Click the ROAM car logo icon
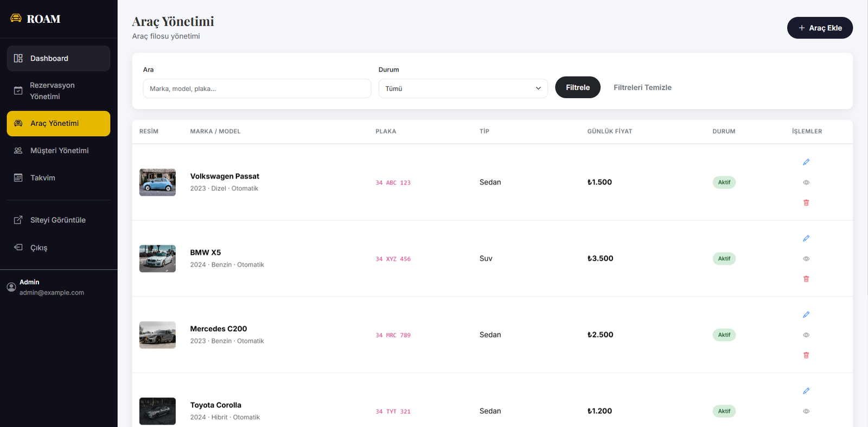This screenshot has width=868, height=427. click(16, 18)
